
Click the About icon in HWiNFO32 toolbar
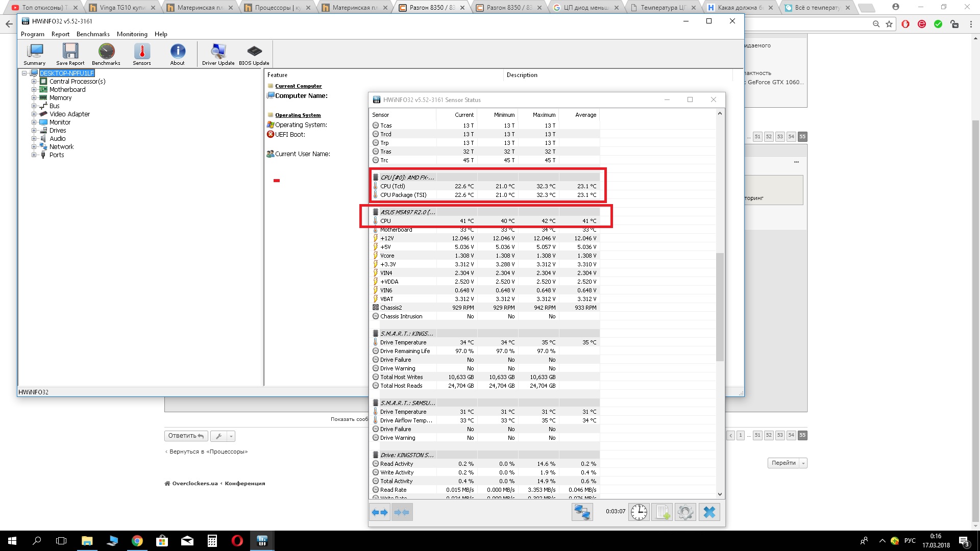177,54
